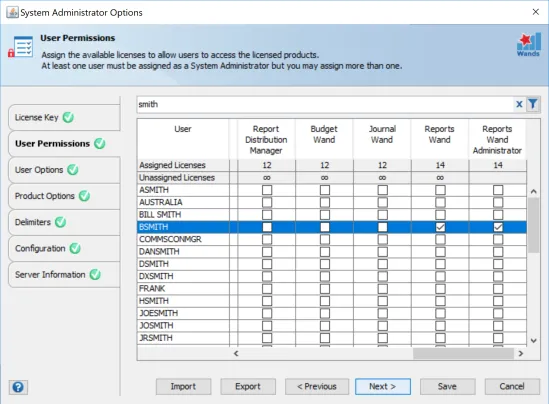Click the funnel filter icon
Viewport: 549px width, 404px height.
pyautogui.click(x=533, y=104)
